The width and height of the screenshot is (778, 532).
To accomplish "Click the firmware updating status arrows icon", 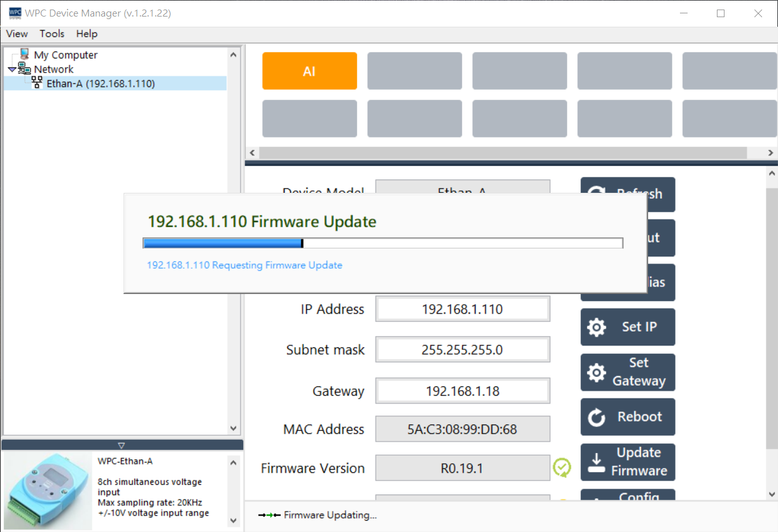I will click(269, 515).
